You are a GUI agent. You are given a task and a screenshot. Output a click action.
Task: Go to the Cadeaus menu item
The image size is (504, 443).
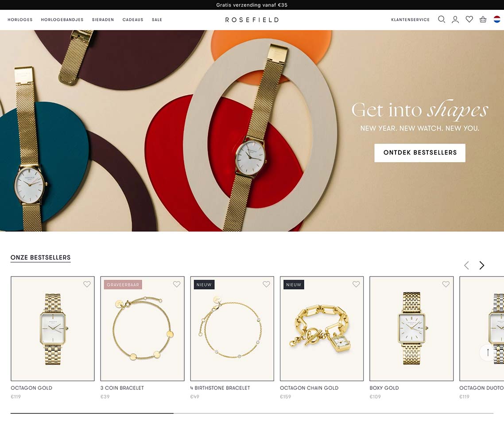133,19
